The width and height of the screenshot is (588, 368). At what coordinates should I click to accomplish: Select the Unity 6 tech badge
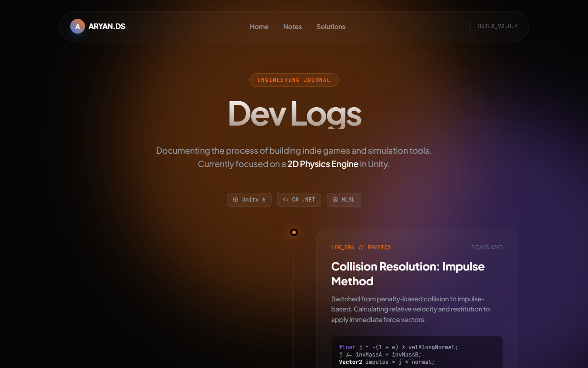(249, 199)
